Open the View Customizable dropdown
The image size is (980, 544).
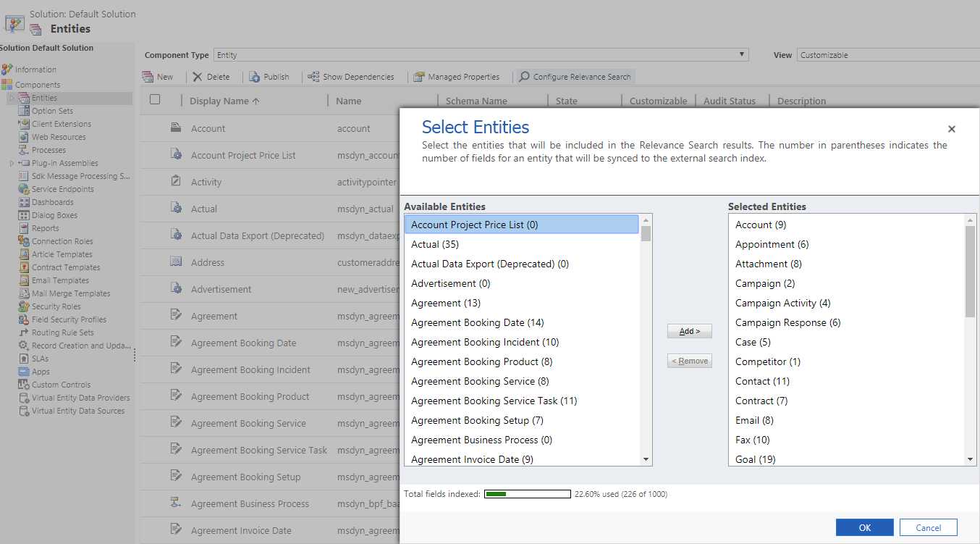(x=888, y=55)
